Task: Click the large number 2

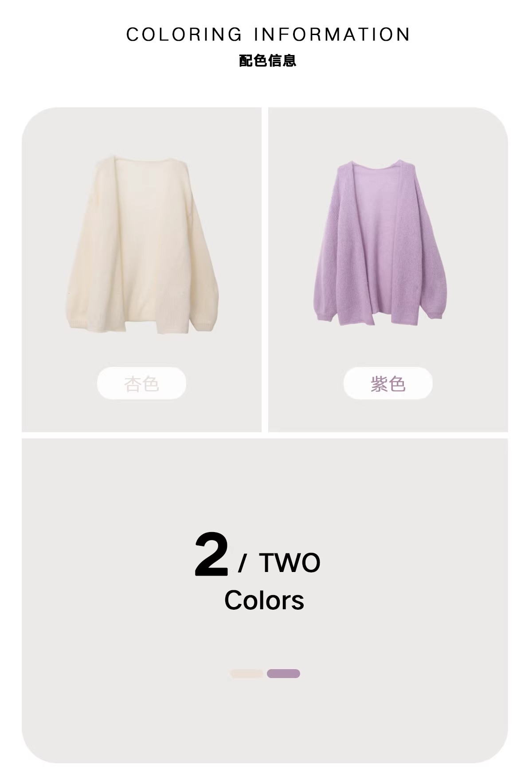Action: [211, 555]
